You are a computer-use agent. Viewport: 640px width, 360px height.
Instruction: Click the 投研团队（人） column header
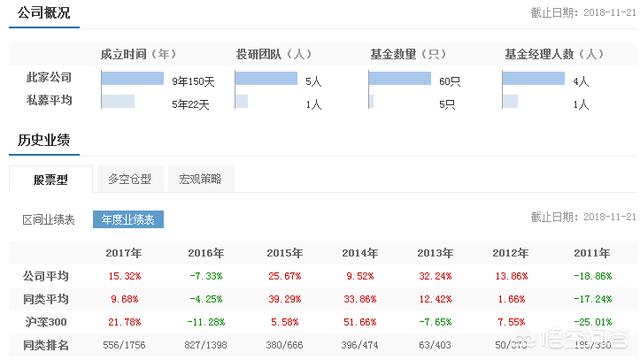[273, 54]
